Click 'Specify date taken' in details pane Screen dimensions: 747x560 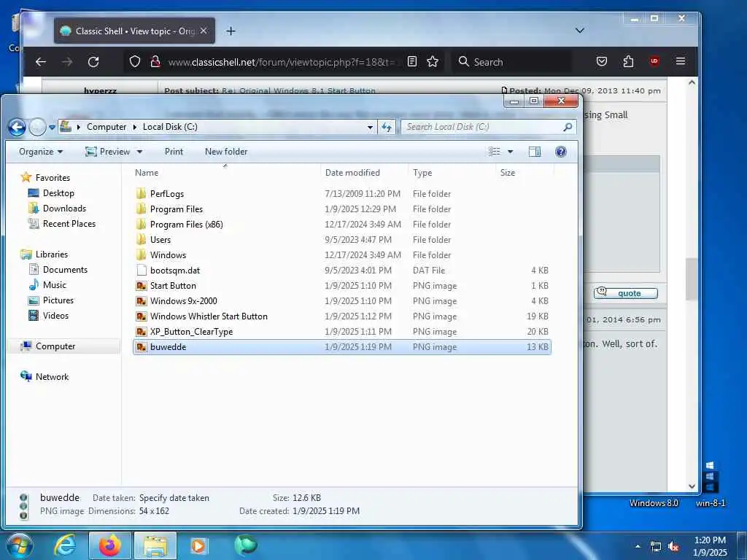(x=174, y=497)
